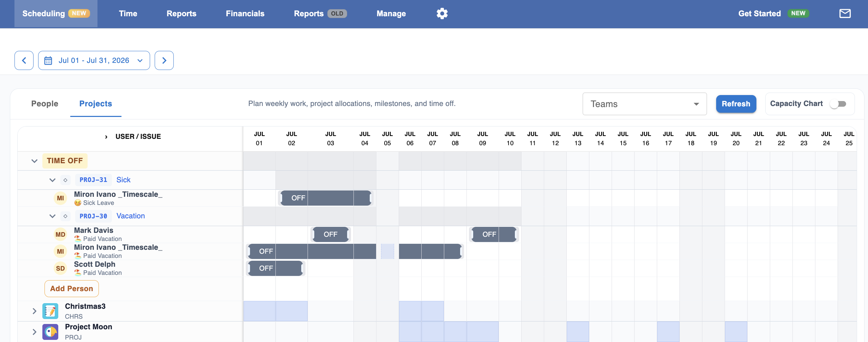Click the Sick Leave label
Viewport: 868px width, 342px height.
[99, 203]
